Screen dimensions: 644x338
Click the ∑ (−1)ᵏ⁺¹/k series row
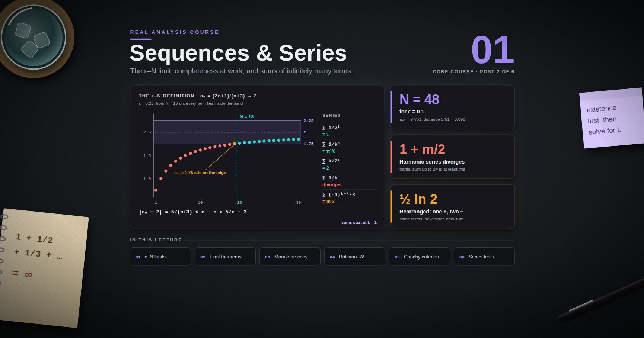coord(350,198)
